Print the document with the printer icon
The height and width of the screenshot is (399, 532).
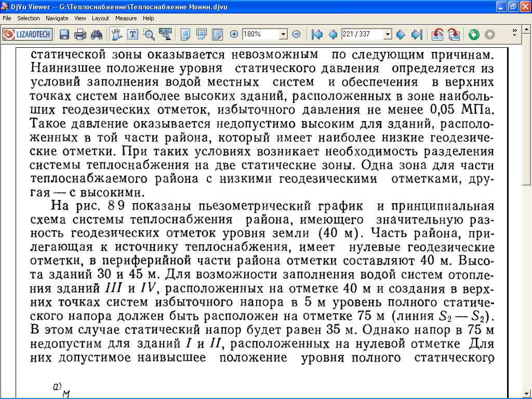(81, 34)
